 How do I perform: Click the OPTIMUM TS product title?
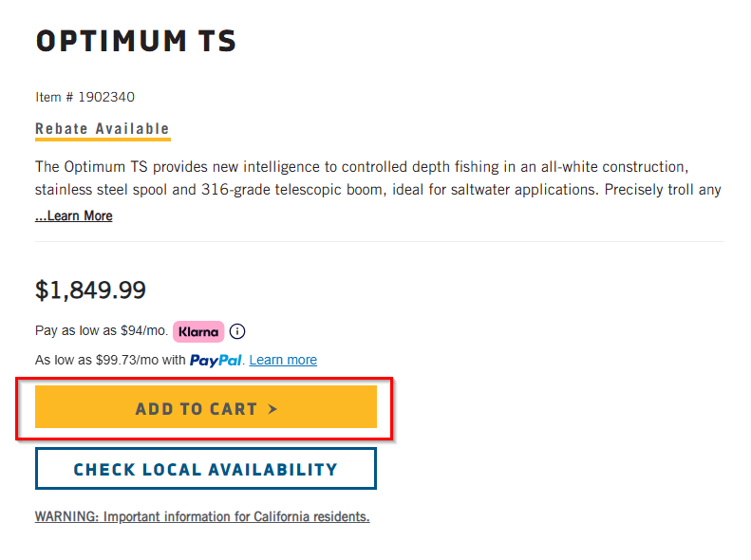coord(136,41)
